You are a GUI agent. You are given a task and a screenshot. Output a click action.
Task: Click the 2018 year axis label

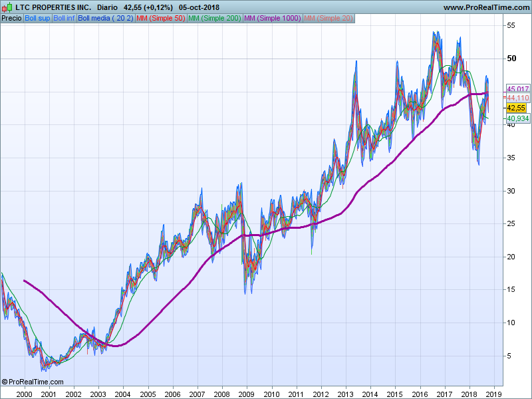[469, 394]
